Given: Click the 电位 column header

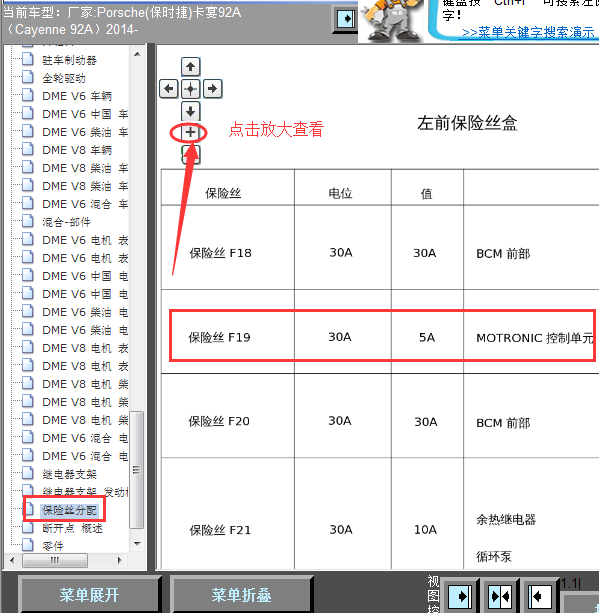Looking at the screenshot, I should click(341, 193).
